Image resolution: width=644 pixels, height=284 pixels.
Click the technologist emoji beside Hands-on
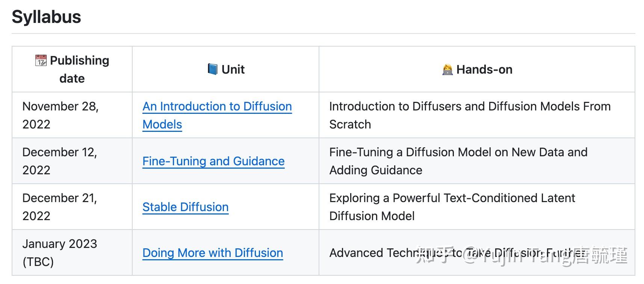(x=447, y=70)
